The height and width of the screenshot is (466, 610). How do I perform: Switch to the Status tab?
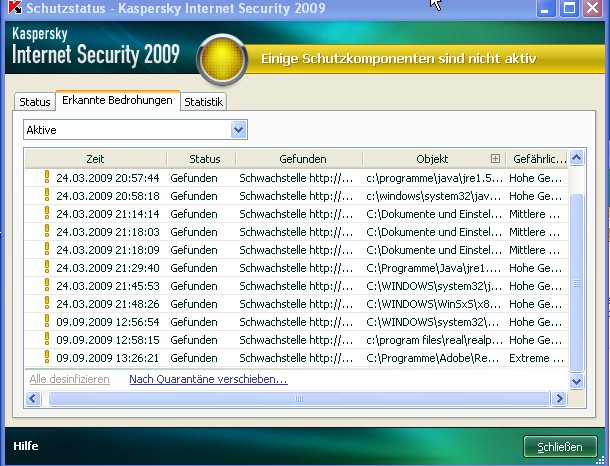35,102
